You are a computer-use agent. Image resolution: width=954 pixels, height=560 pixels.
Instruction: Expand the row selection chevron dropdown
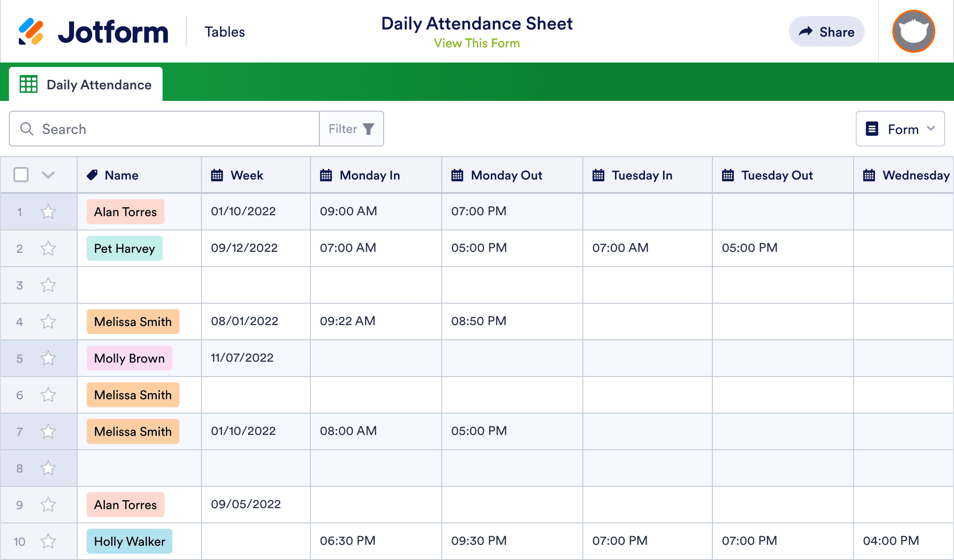pyautogui.click(x=48, y=175)
